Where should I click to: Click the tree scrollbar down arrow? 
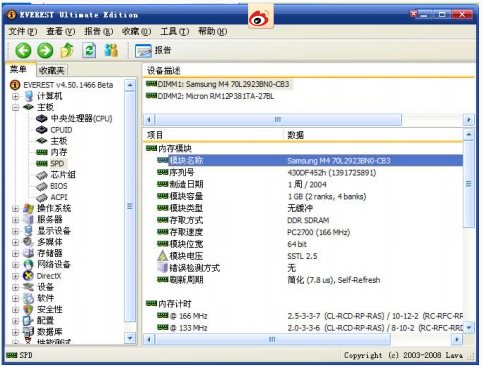(x=130, y=339)
